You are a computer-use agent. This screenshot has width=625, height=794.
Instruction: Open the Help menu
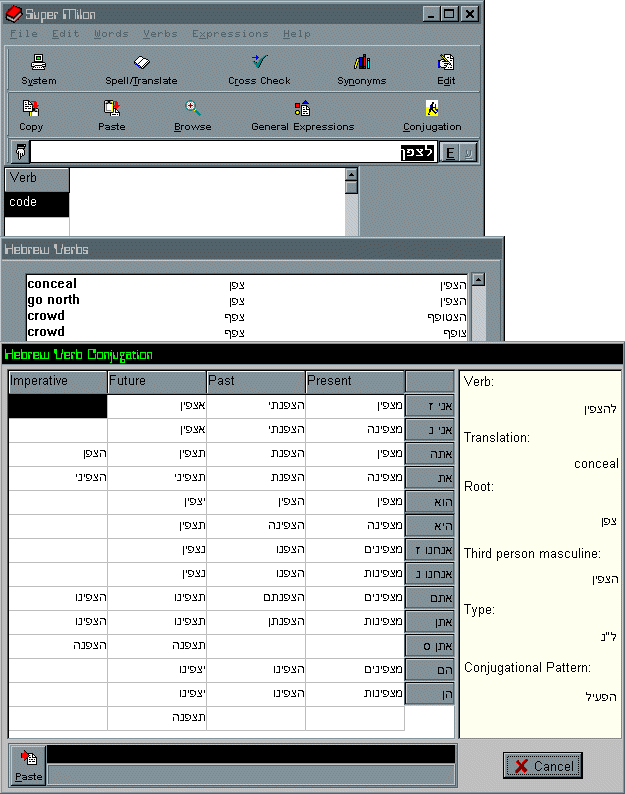(x=297, y=34)
